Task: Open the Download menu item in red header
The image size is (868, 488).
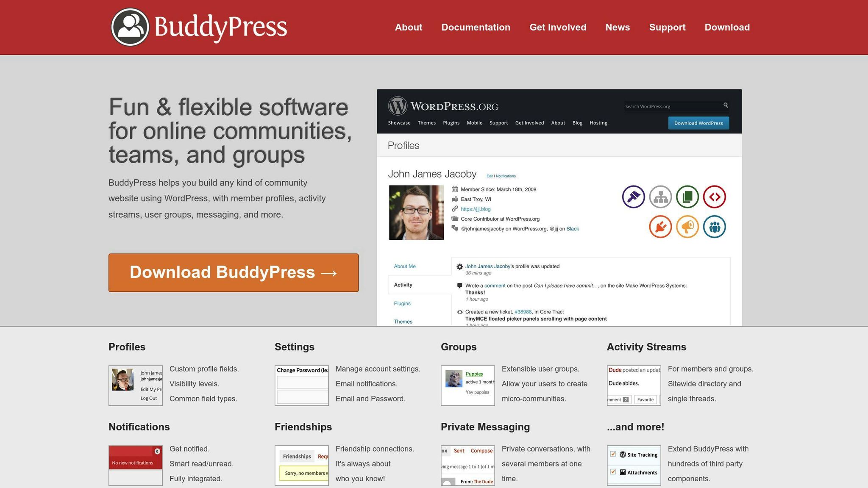Action: click(727, 27)
